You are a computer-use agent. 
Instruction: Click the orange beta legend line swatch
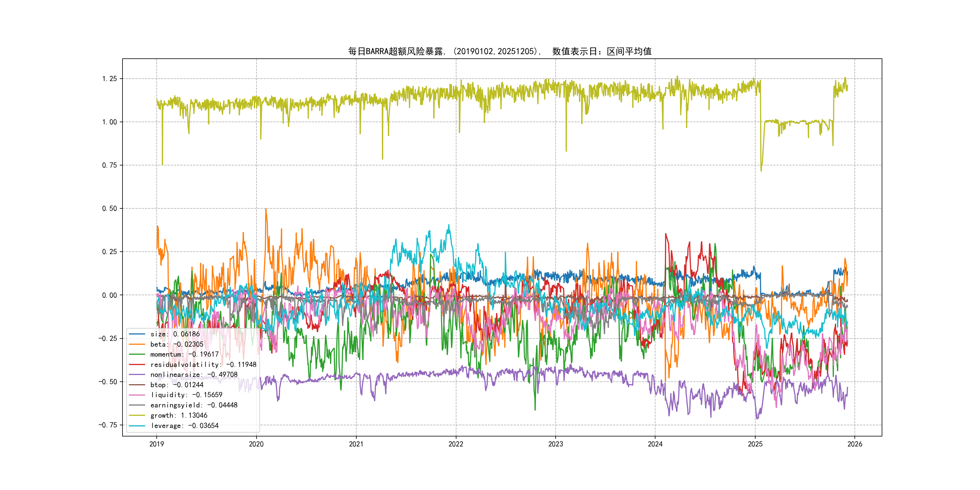(x=137, y=344)
